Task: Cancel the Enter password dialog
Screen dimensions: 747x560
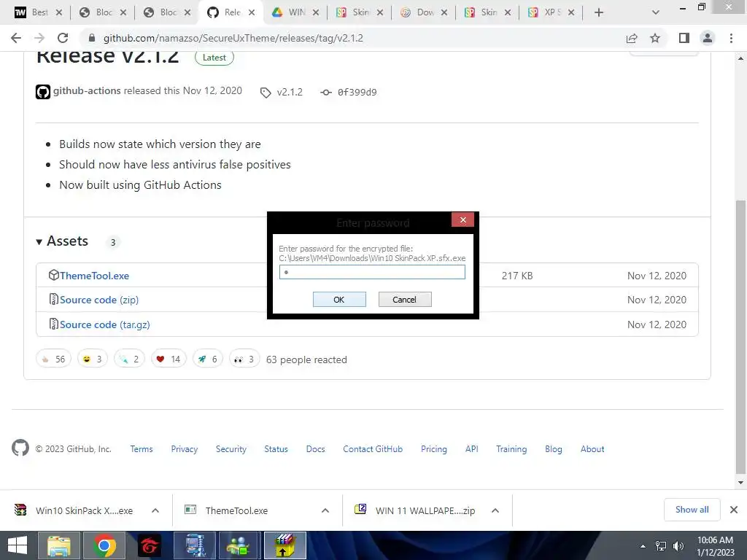Action: (404, 300)
